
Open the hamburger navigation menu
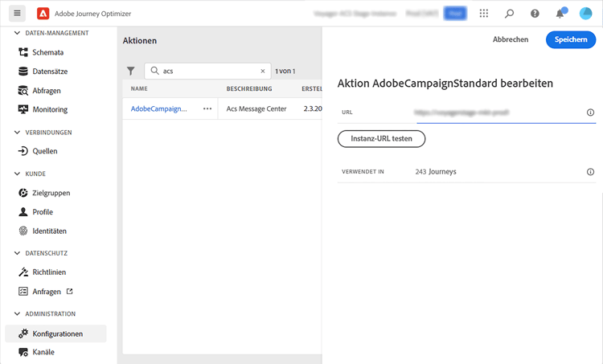pyautogui.click(x=17, y=14)
